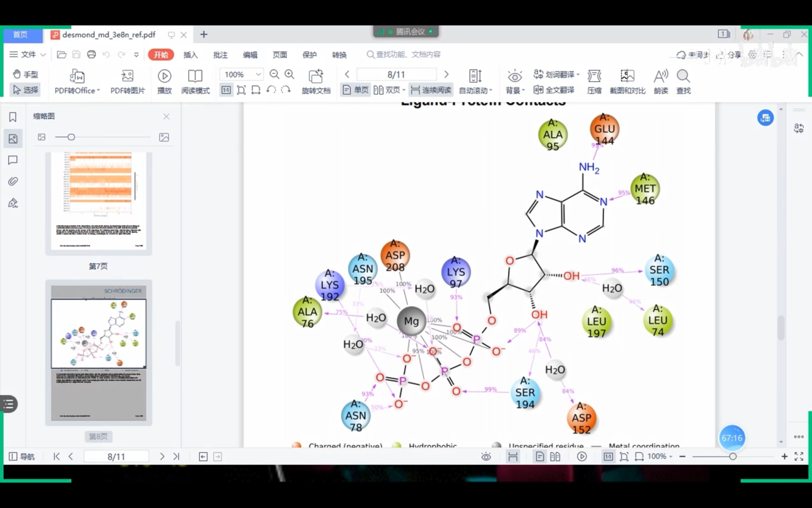
Task: Toggle 双页 double page view
Action: [389, 90]
